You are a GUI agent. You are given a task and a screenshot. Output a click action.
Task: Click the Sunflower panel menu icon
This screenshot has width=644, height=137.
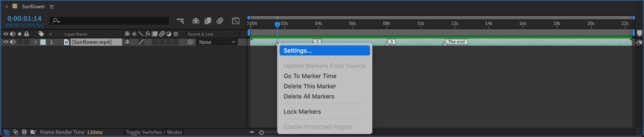click(52, 6)
